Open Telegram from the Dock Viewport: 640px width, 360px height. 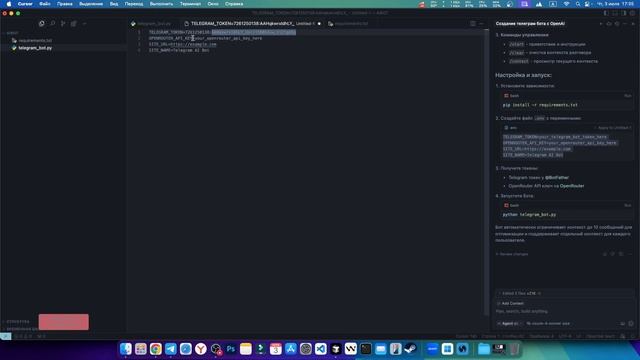(171, 349)
